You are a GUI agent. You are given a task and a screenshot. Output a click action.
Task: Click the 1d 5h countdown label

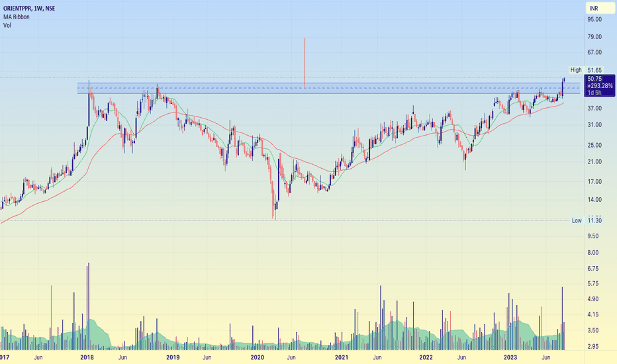(x=594, y=93)
